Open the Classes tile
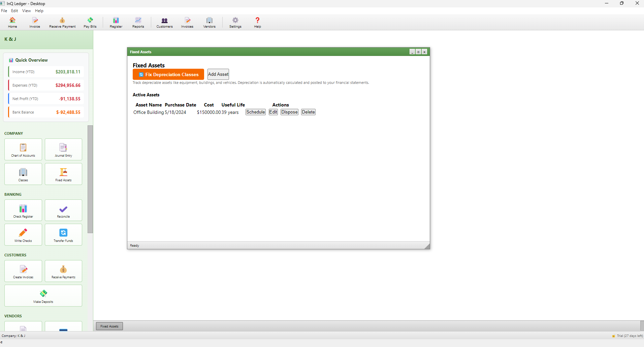 tap(23, 174)
